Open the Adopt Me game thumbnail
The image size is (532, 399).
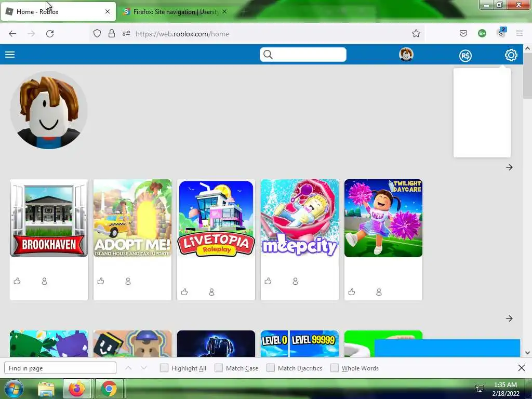pos(132,218)
